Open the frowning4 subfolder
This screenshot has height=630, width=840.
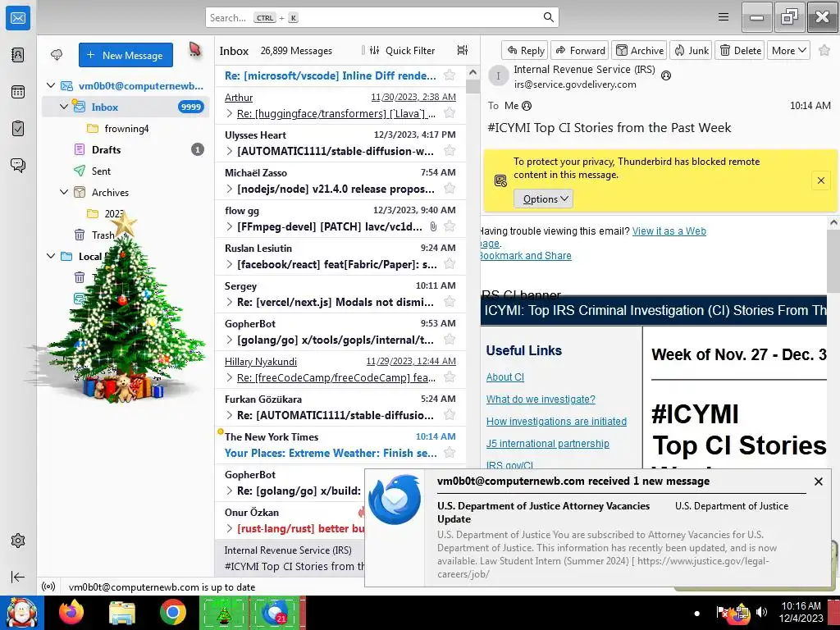pos(126,128)
